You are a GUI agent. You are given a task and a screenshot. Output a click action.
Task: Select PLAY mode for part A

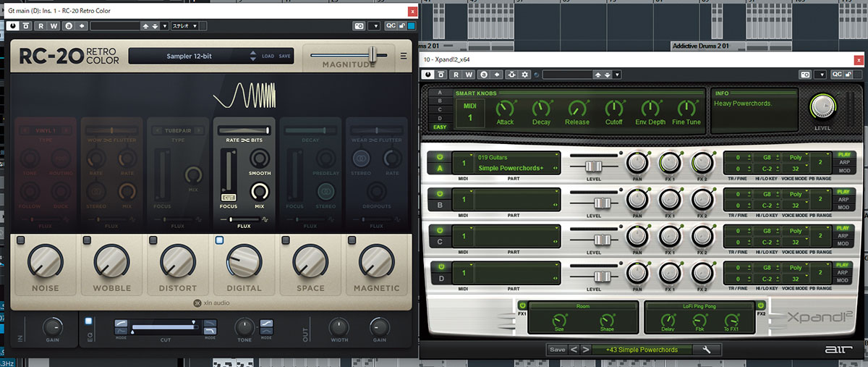point(843,154)
